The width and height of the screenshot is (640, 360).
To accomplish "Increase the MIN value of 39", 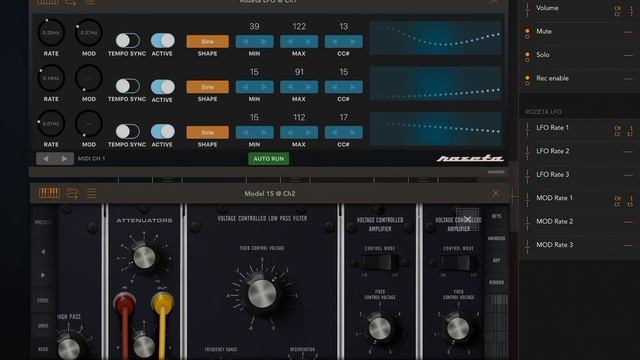I will (264, 42).
